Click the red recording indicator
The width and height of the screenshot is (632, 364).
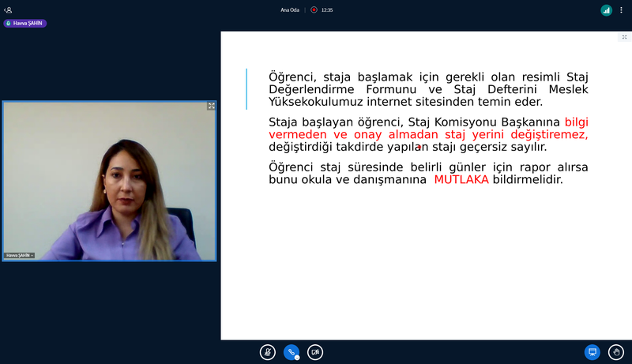[314, 9]
